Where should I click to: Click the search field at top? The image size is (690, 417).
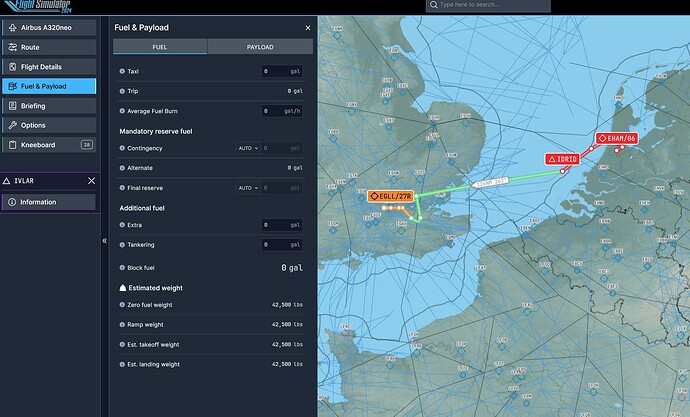coord(488,5)
